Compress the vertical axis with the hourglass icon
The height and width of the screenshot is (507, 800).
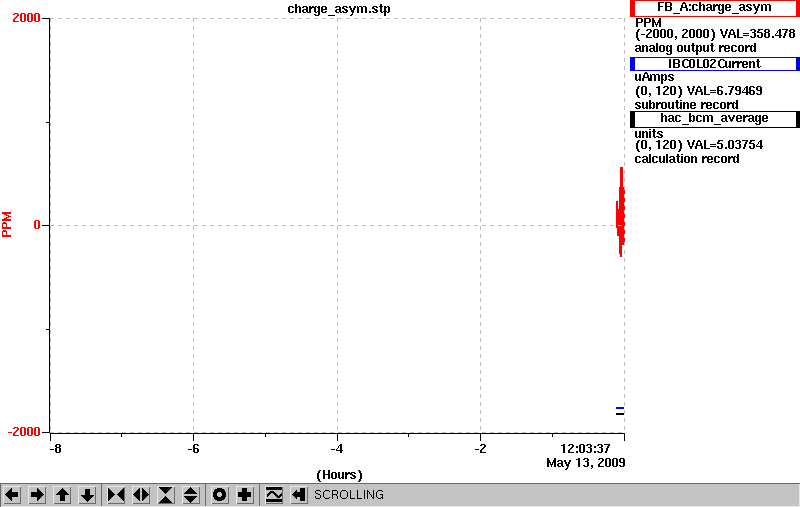click(166, 495)
